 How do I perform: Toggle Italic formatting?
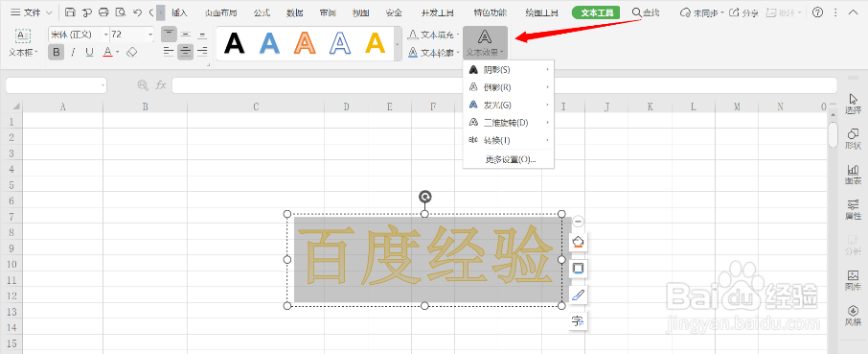73,52
